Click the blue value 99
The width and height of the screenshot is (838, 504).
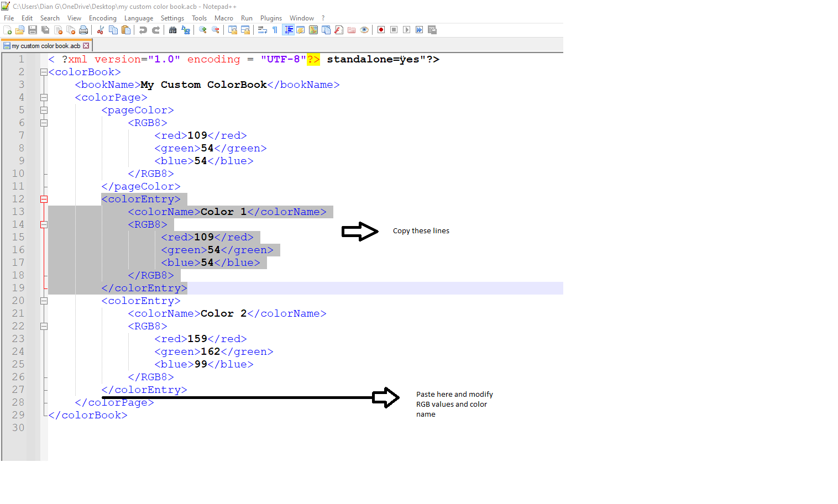click(x=201, y=364)
